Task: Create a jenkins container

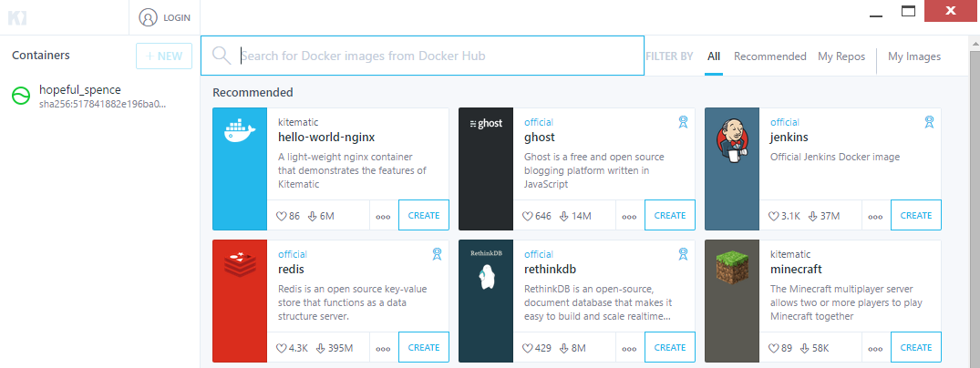Action: [916, 216]
